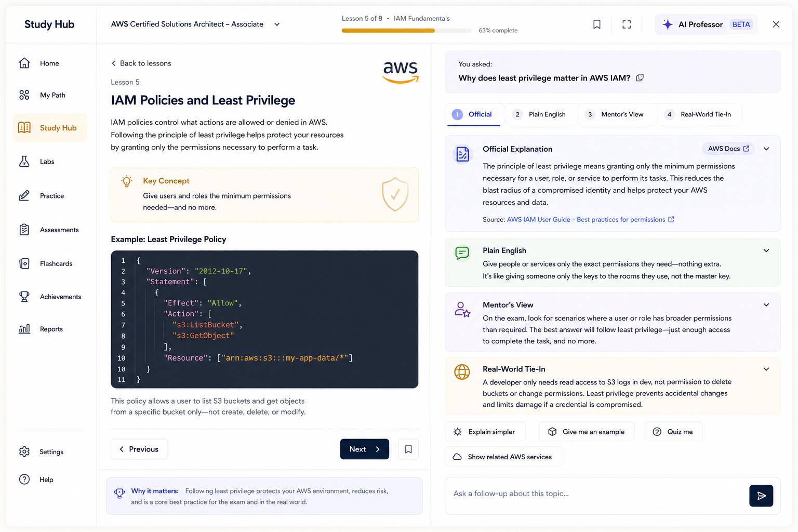Collapse the Mentor's View card
798x532 pixels.
766,305
